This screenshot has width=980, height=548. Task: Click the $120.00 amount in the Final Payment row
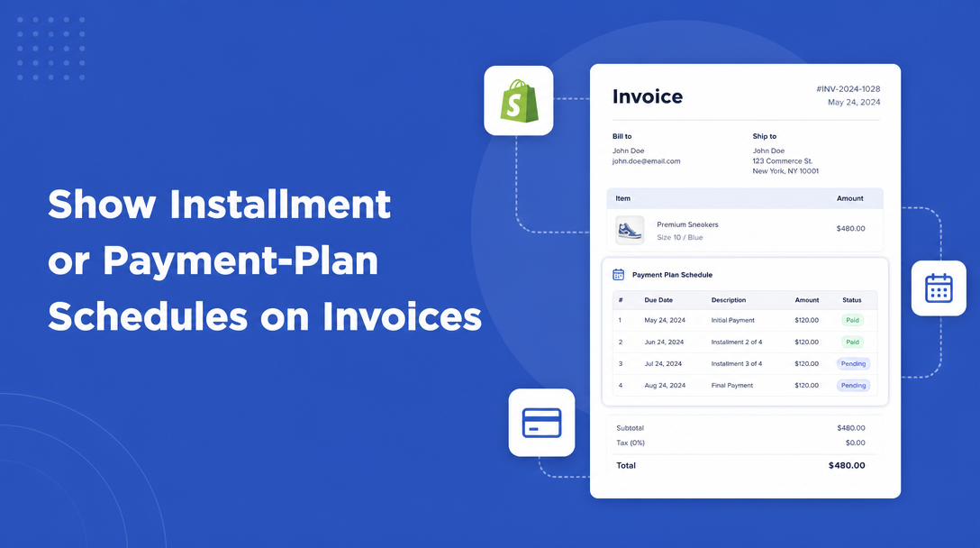[x=807, y=386]
